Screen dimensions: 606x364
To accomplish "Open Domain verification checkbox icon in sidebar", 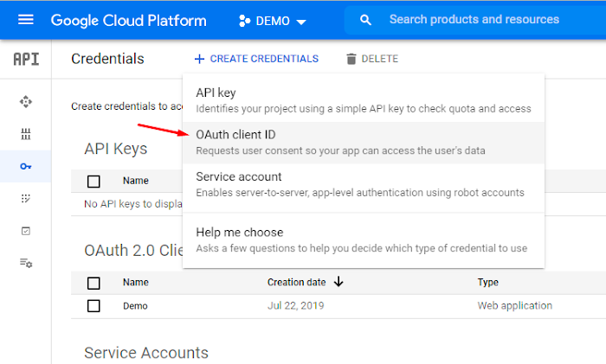I will [26, 231].
